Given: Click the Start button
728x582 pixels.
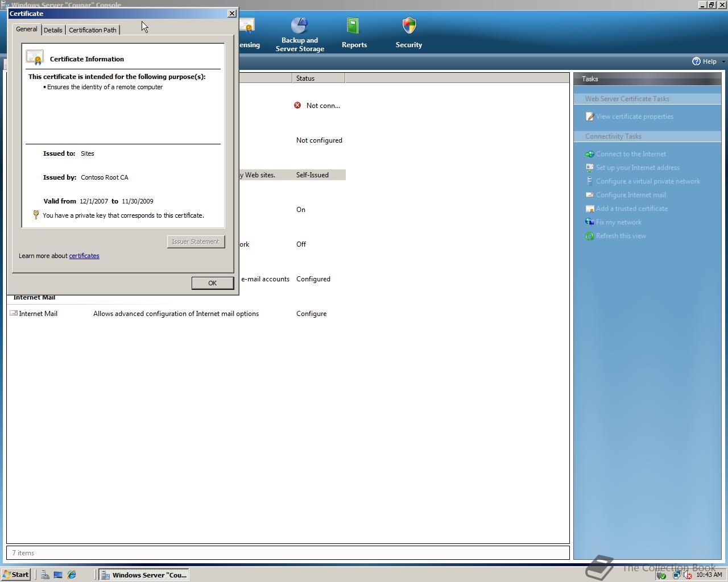Looking at the screenshot, I should tap(16, 575).
